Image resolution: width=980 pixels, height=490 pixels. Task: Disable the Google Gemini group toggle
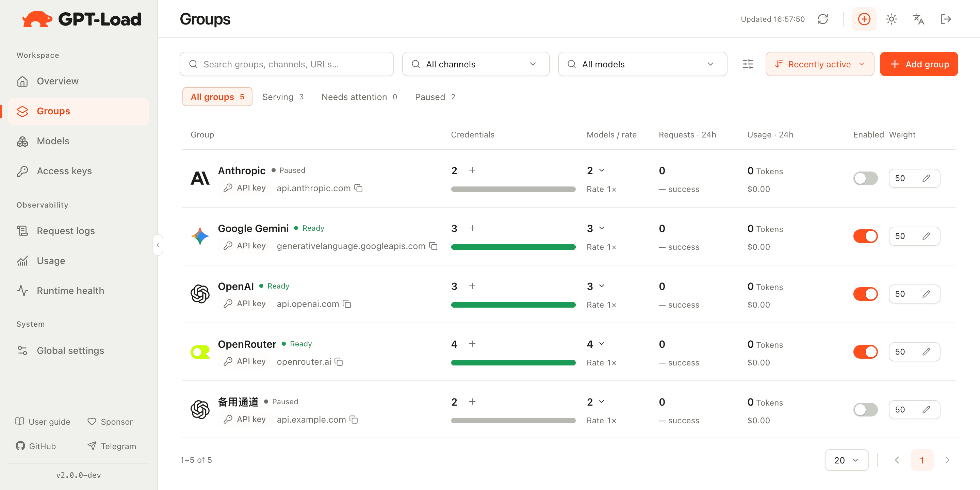coord(865,236)
